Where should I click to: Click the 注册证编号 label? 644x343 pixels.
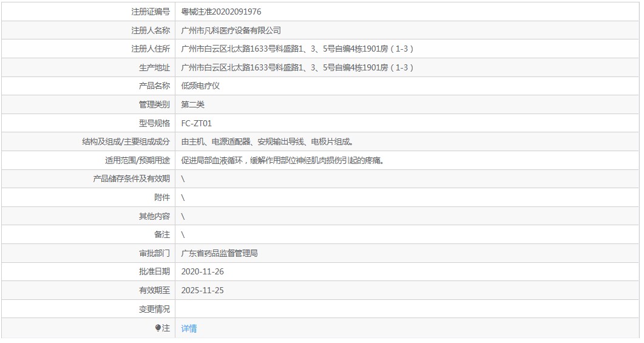point(151,12)
